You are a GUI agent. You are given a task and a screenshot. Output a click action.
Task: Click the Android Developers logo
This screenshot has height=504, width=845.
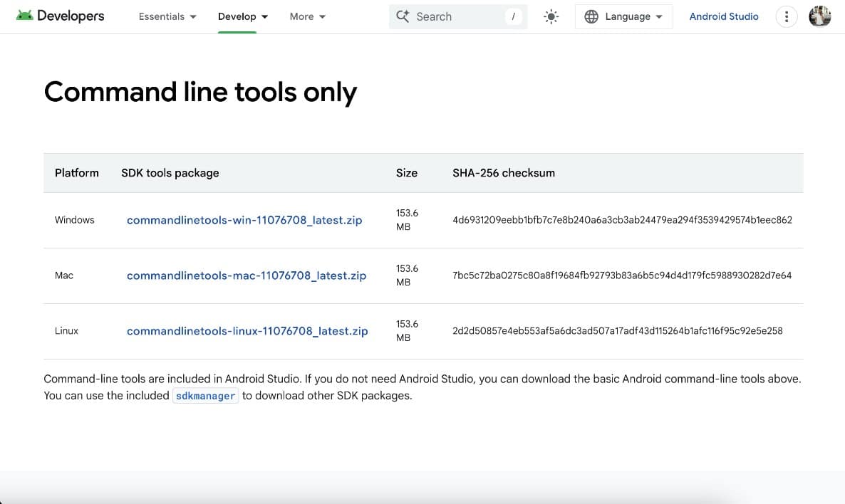coord(60,16)
